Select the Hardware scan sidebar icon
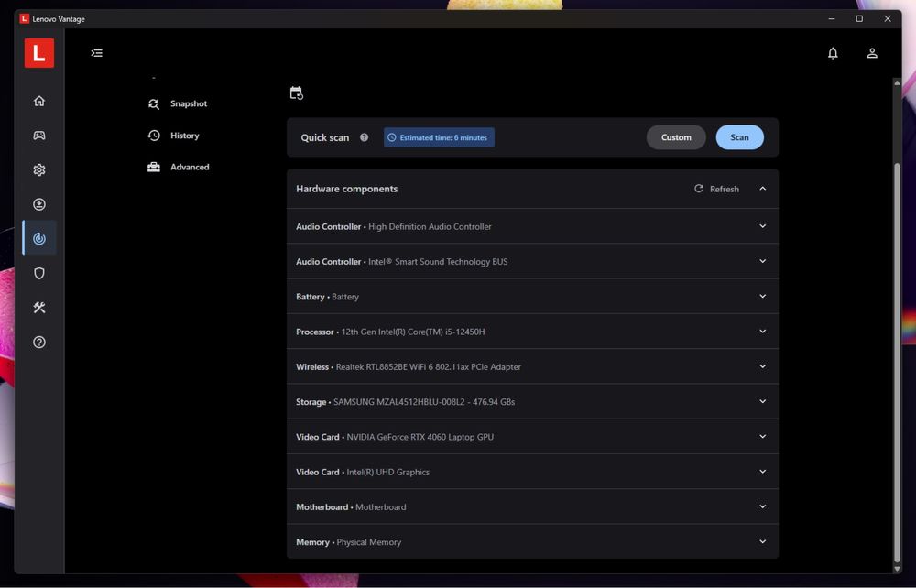916x588 pixels. pyautogui.click(x=39, y=238)
